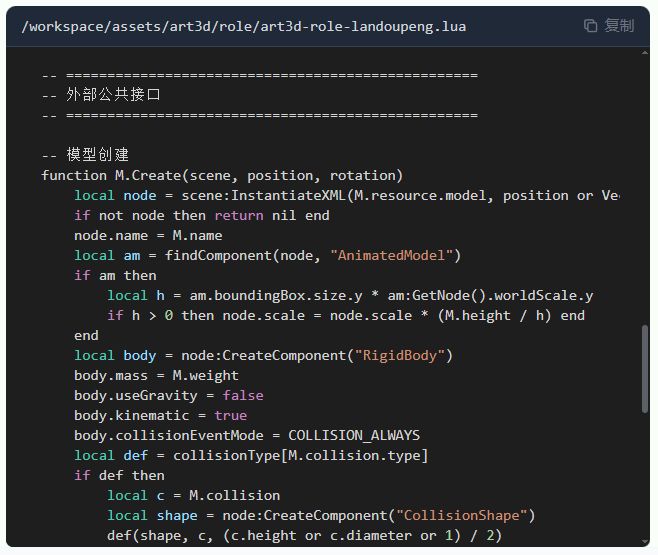Click the line function M.Create(scene, position, rotation)
This screenshot has width=658, height=555.
(x=222, y=175)
